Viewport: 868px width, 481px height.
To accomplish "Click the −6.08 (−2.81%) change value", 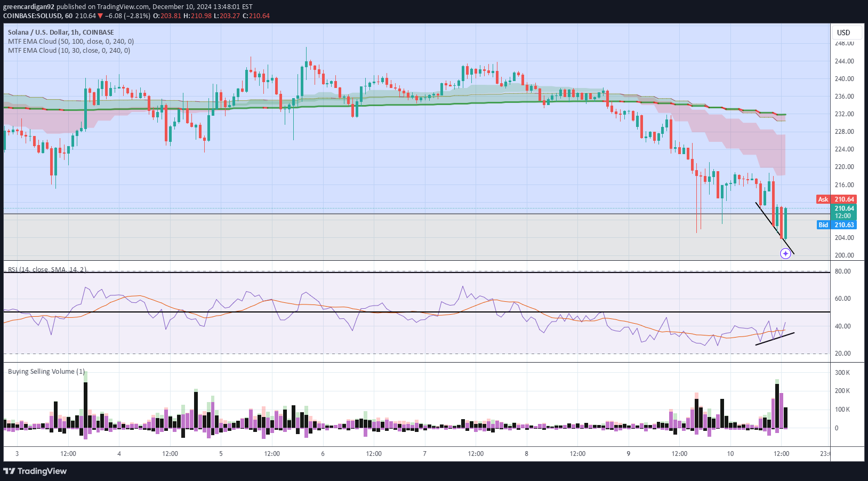I will 127,16.
